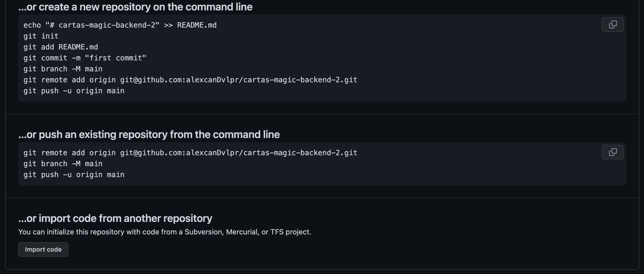Screen dimensions: 644x274
Task: Click the Subversion, Mercurial, or TFS description text
Action: tap(165, 232)
